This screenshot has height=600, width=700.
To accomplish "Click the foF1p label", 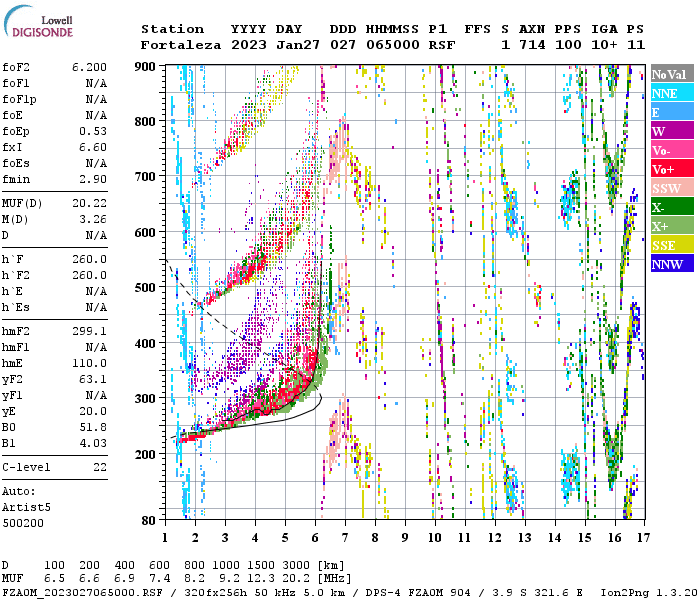I will (19, 99).
